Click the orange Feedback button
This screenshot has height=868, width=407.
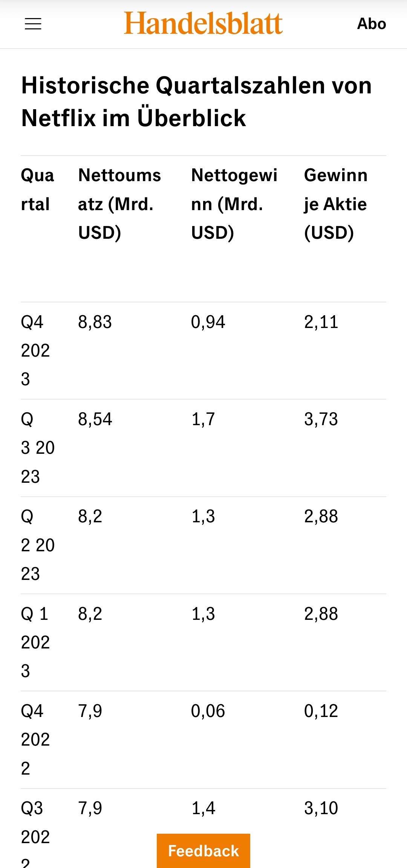(203, 851)
